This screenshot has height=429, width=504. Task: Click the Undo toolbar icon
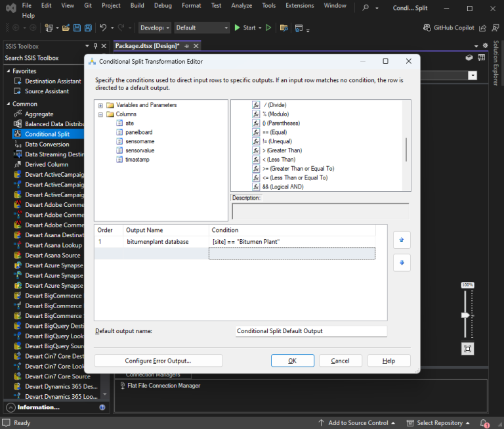(x=103, y=28)
